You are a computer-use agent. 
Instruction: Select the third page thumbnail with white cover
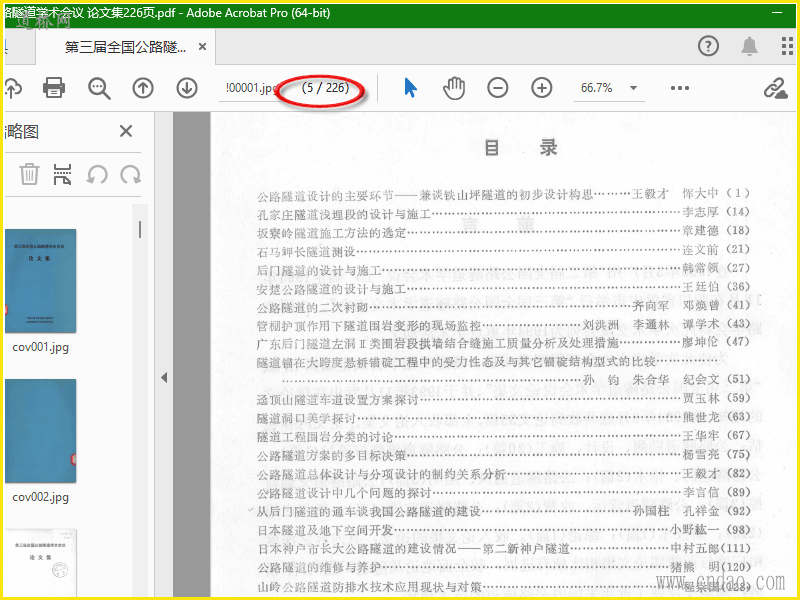pyautogui.click(x=40, y=563)
